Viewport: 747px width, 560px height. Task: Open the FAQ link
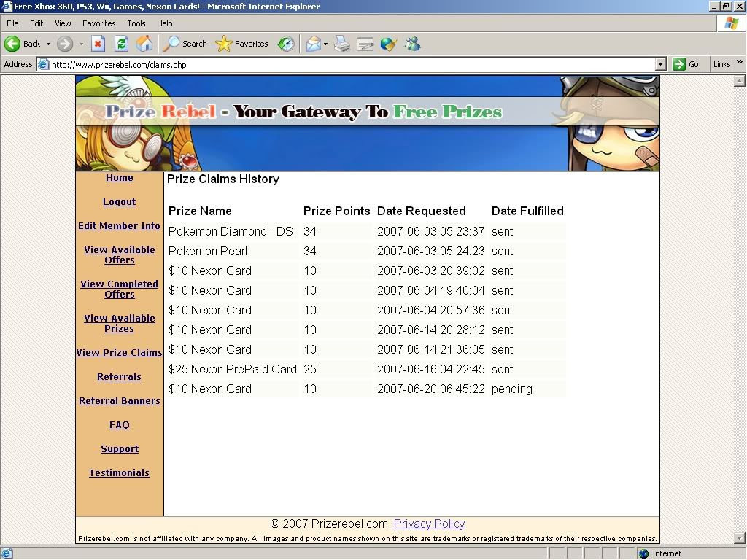[119, 425]
